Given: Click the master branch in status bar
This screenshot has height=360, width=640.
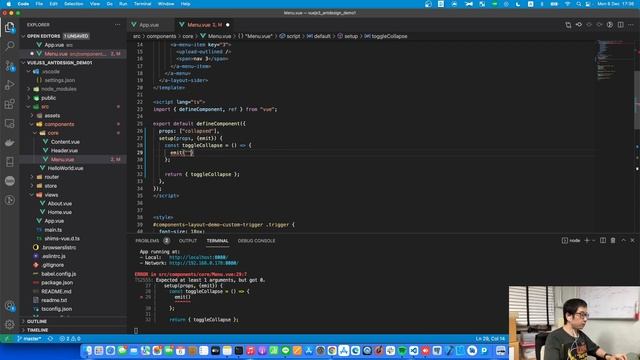Looking at the screenshot, I should pyautogui.click(x=29, y=339).
